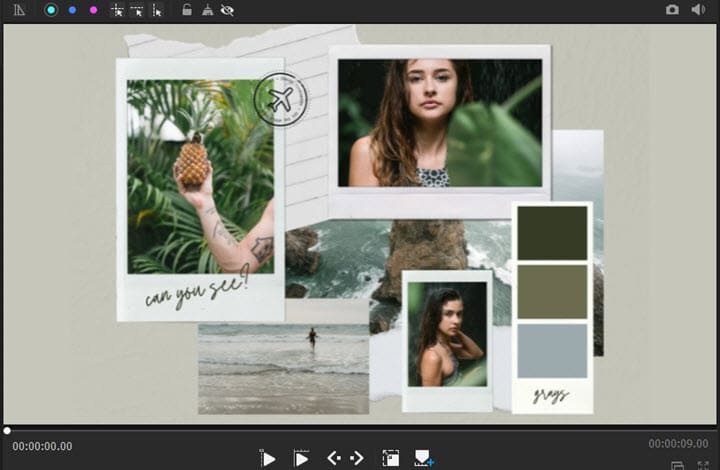
Task: Toggle visibility with the crossed eye icon
Action: click(227, 10)
